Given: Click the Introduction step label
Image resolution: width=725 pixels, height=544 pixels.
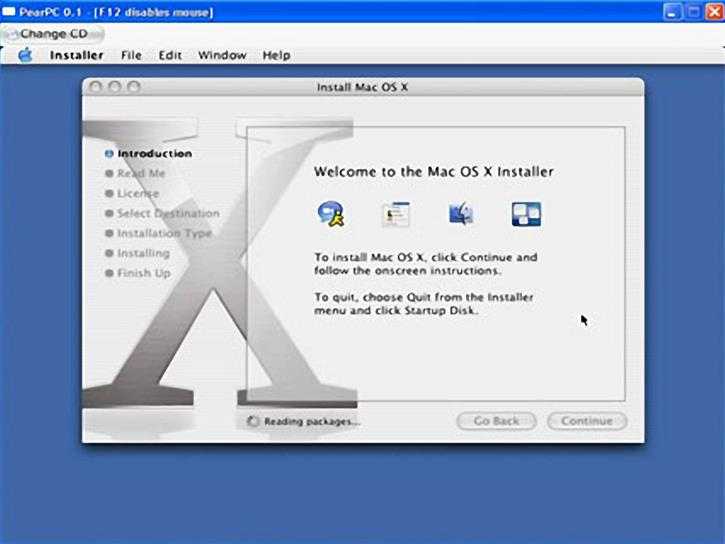Looking at the screenshot, I should pos(155,154).
